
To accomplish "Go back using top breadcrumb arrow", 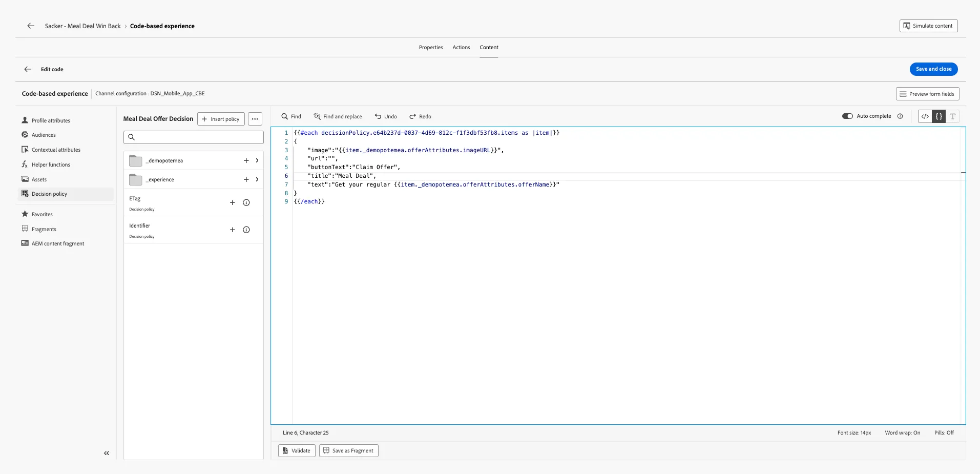I will point(31,26).
